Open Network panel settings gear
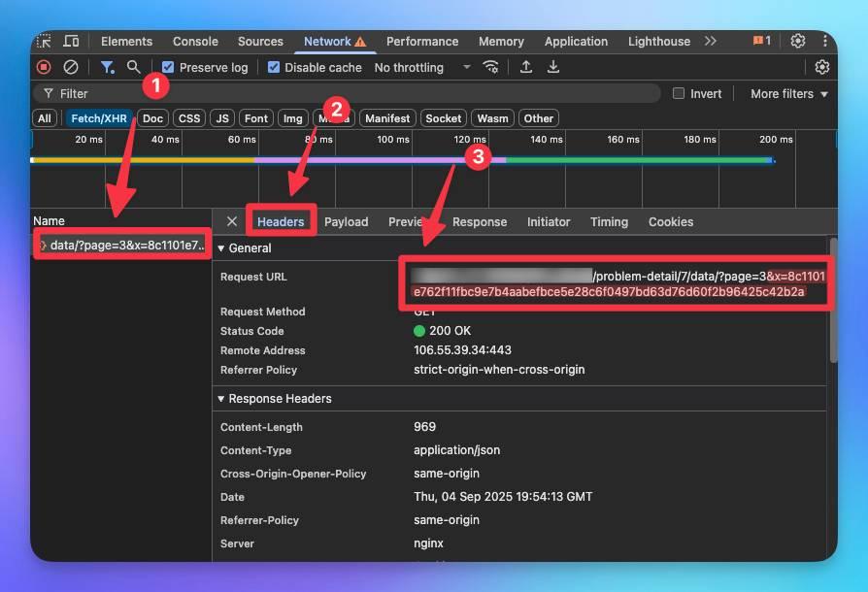868x592 pixels. [822, 67]
